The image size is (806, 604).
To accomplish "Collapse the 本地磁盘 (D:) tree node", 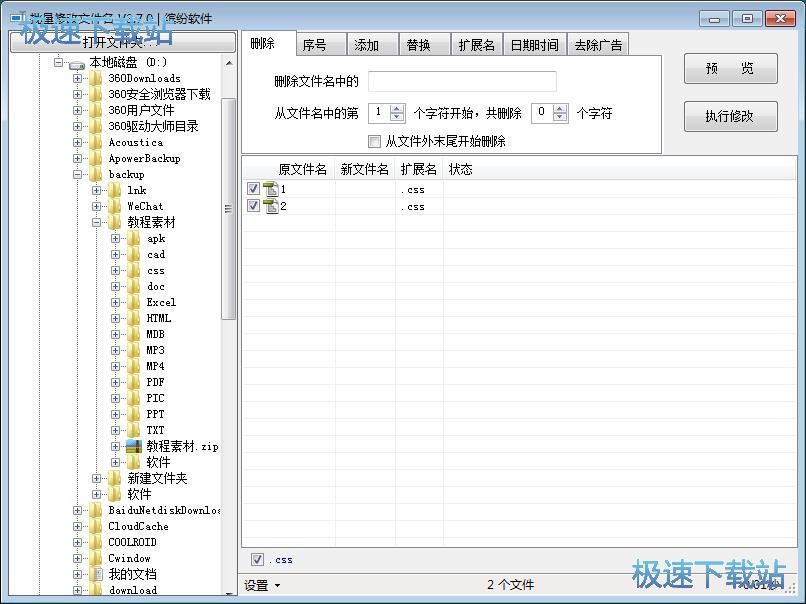I will tap(58, 62).
